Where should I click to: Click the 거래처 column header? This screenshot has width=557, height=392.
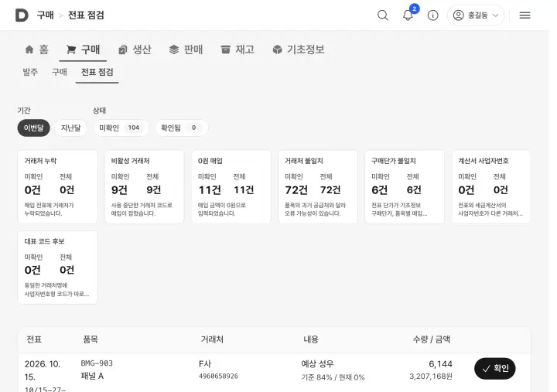pyautogui.click(x=212, y=339)
